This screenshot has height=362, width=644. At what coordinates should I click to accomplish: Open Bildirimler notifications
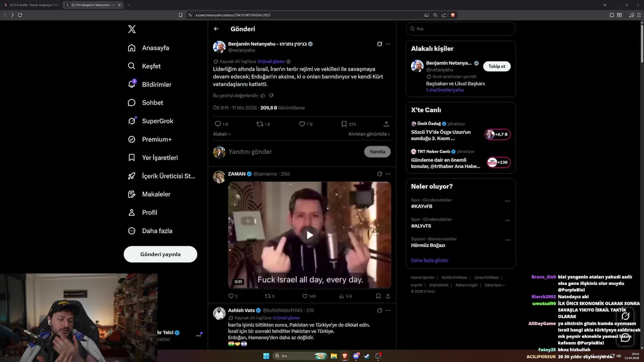click(149, 84)
